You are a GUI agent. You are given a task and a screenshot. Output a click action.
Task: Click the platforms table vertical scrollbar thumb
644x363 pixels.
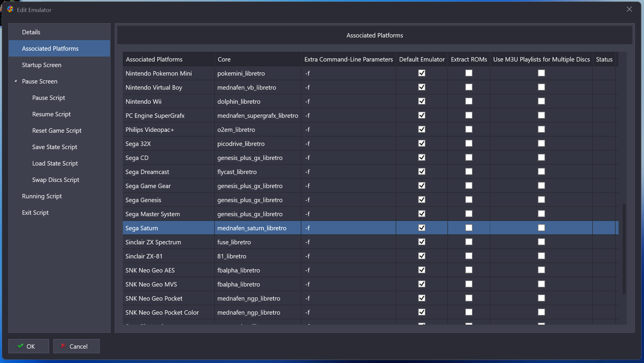coord(624,249)
